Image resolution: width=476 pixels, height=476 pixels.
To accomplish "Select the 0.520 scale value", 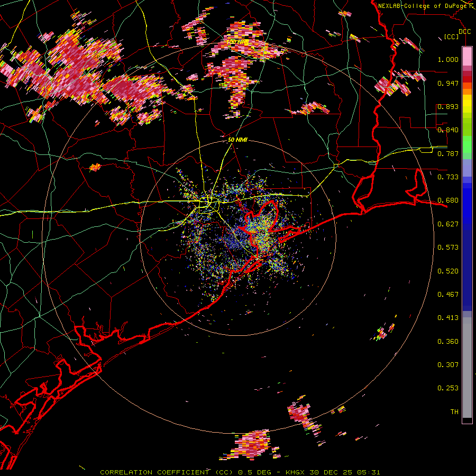I will click(x=448, y=271).
